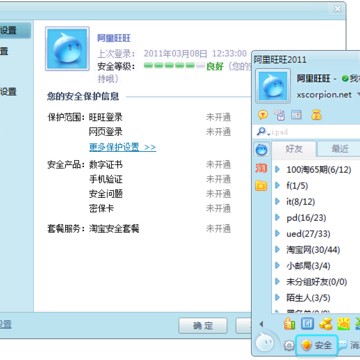The height and width of the screenshot is (360, 360).
Task: Switch to the 最近 recent tab
Action: pyautogui.click(x=340, y=149)
